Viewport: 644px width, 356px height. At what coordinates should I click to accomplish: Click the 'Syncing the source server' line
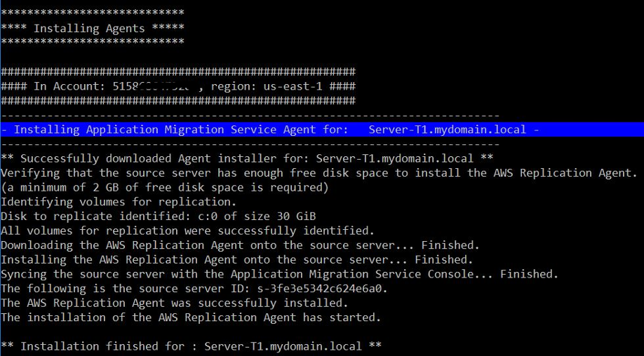click(279, 274)
